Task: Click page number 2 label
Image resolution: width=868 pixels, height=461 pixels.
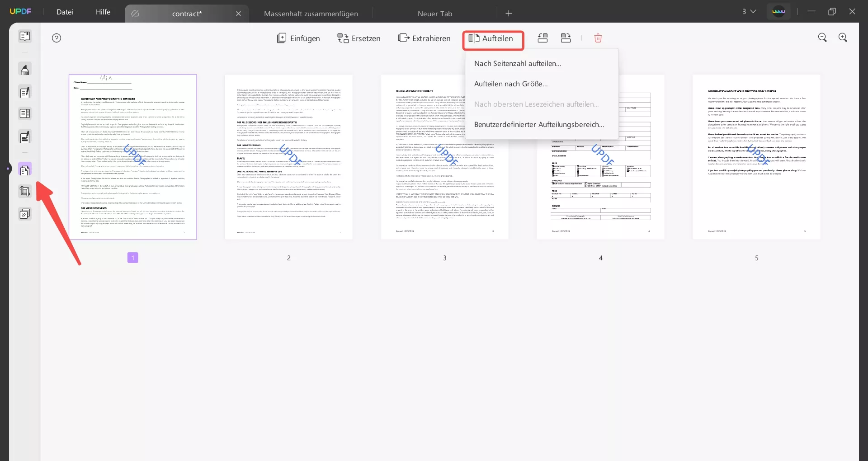Action: click(x=289, y=258)
